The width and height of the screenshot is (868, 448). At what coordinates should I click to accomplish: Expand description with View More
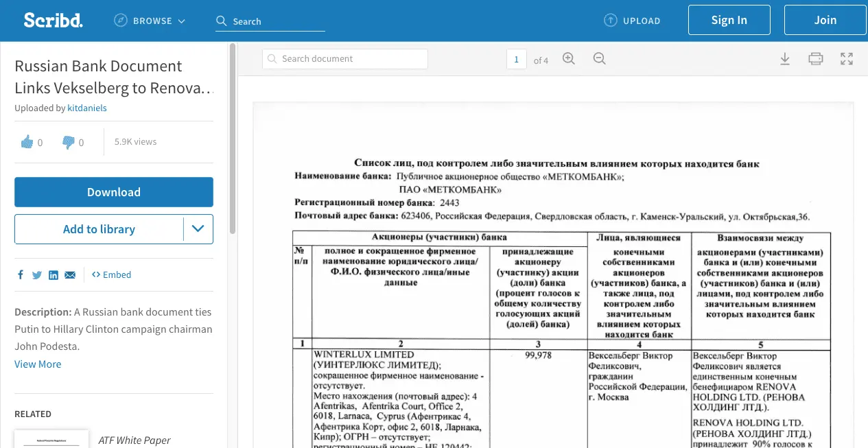click(x=38, y=364)
